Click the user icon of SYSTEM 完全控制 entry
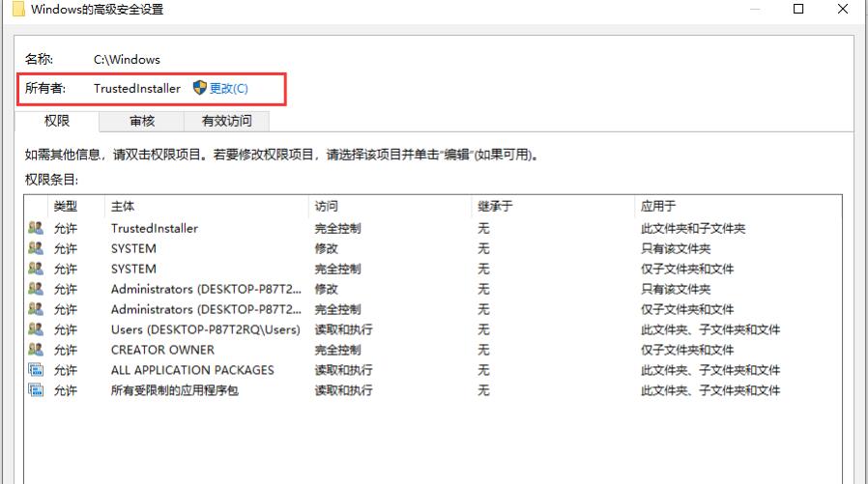This screenshot has height=484, width=868. coord(36,269)
